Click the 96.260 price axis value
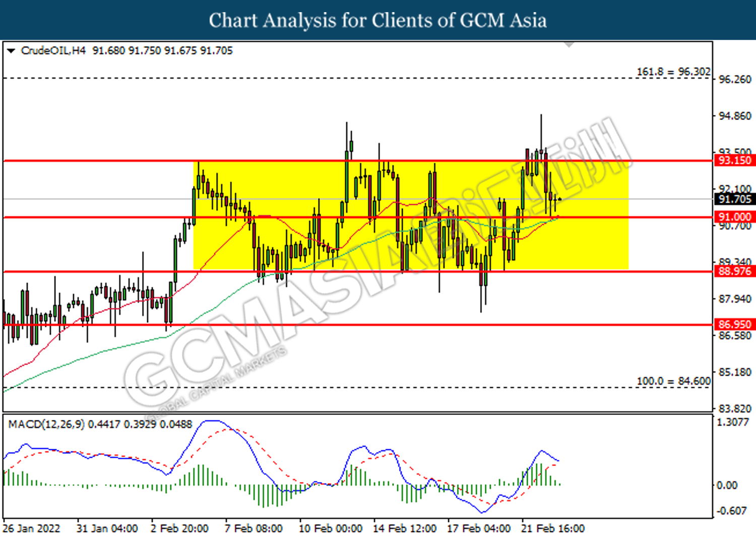The width and height of the screenshot is (756, 540). coord(734,79)
